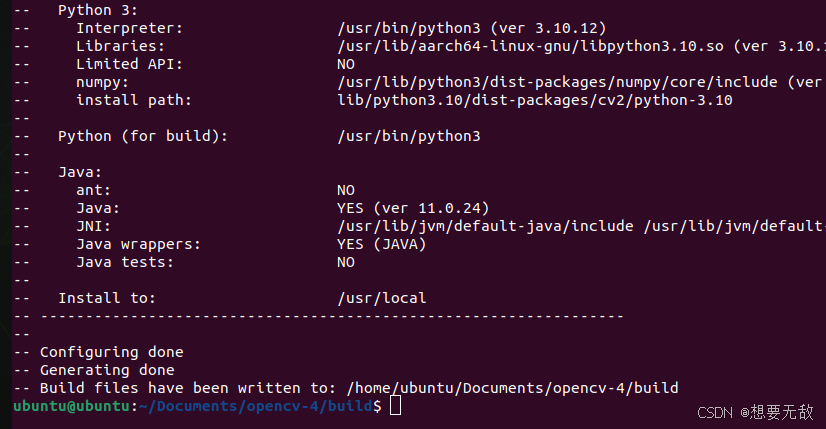Click the "Python (for build):" label
Viewport: 826px width, 429px height.
pos(142,136)
